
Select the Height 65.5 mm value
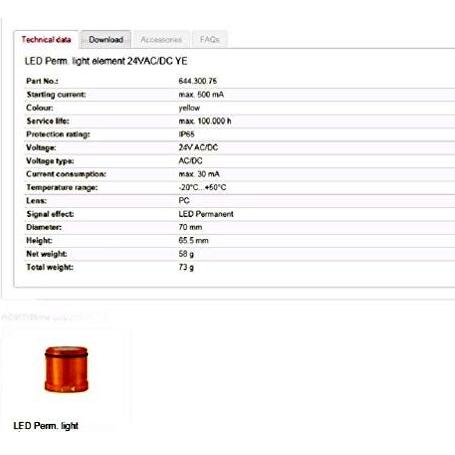click(193, 240)
